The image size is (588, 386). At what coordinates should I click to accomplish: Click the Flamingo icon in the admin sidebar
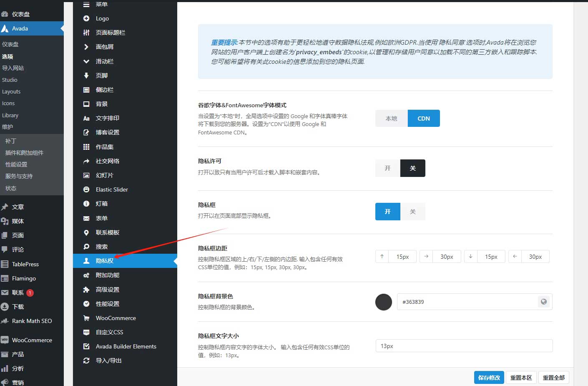[5, 278]
